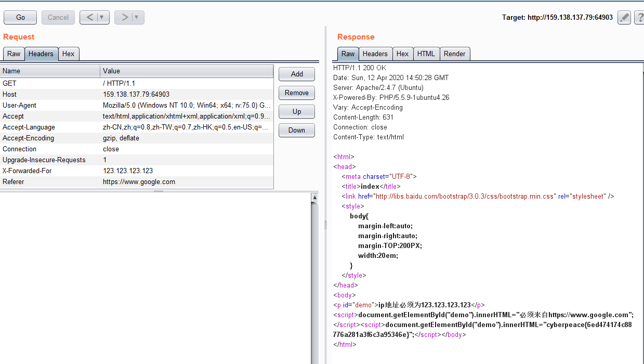The width and height of the screenshot is (644, 364).
Task: Open the Response Hex tab
Action: [403, 54]
